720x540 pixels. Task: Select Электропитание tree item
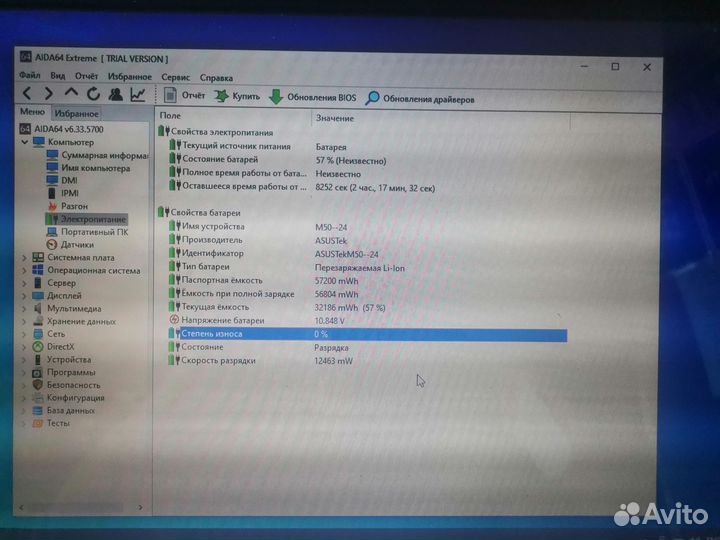(x=86, y=219)
